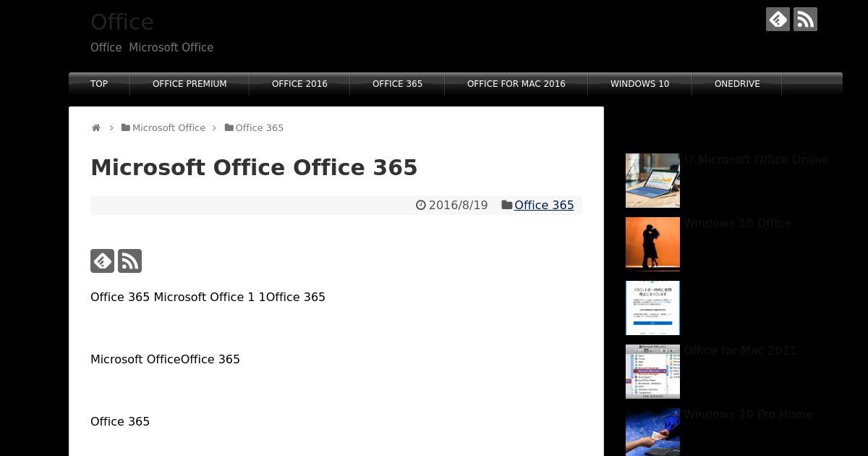Open the Windows 10 Pro Home sidebar article

pyautogui.click(x=748, y=414)
